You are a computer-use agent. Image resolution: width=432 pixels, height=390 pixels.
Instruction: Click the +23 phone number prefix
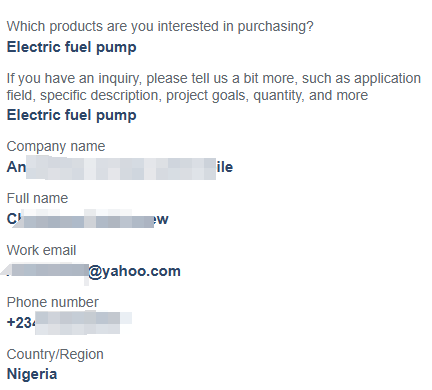tap(21, 323)
